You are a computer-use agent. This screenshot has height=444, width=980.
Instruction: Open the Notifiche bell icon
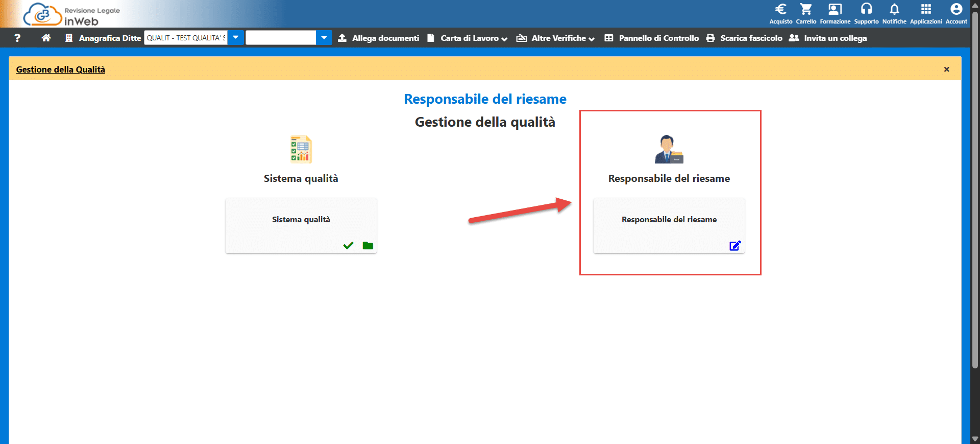(x=894, y=9)
